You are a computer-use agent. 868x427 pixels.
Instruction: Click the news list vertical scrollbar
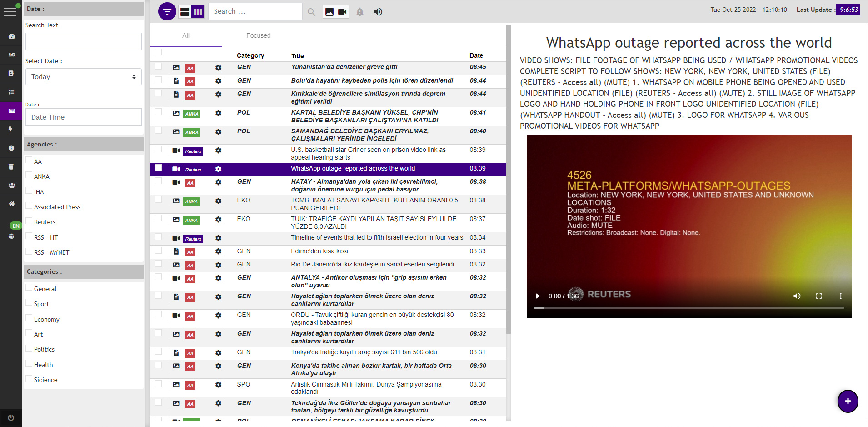click(509, 180)
